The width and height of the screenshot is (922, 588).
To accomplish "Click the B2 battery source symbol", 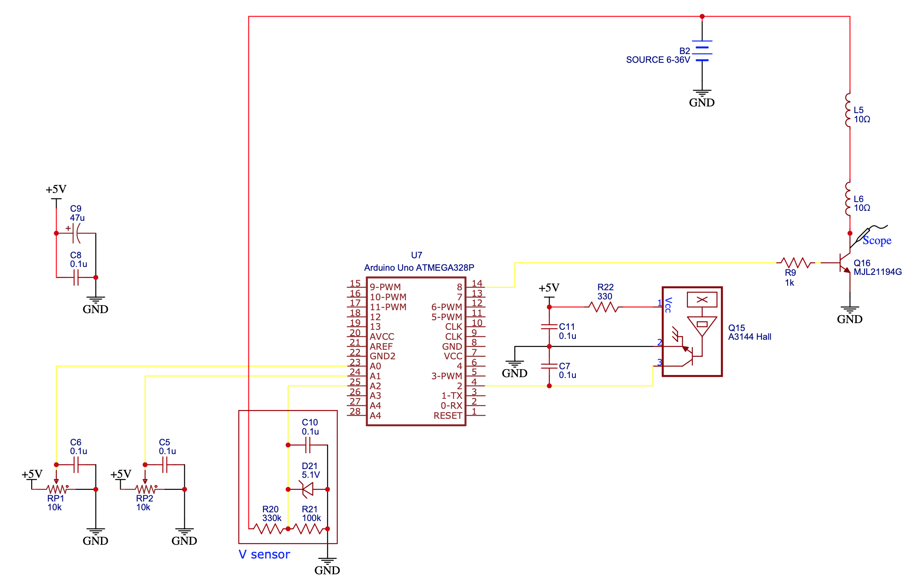I will [702, 51].
